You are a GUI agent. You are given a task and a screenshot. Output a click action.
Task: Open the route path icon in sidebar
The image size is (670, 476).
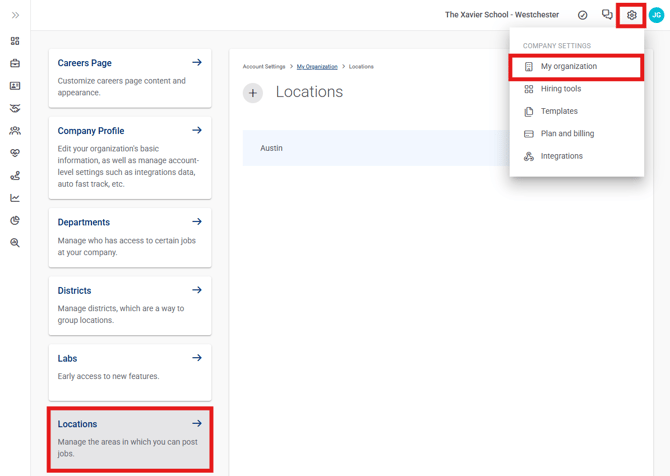point(15,176)
